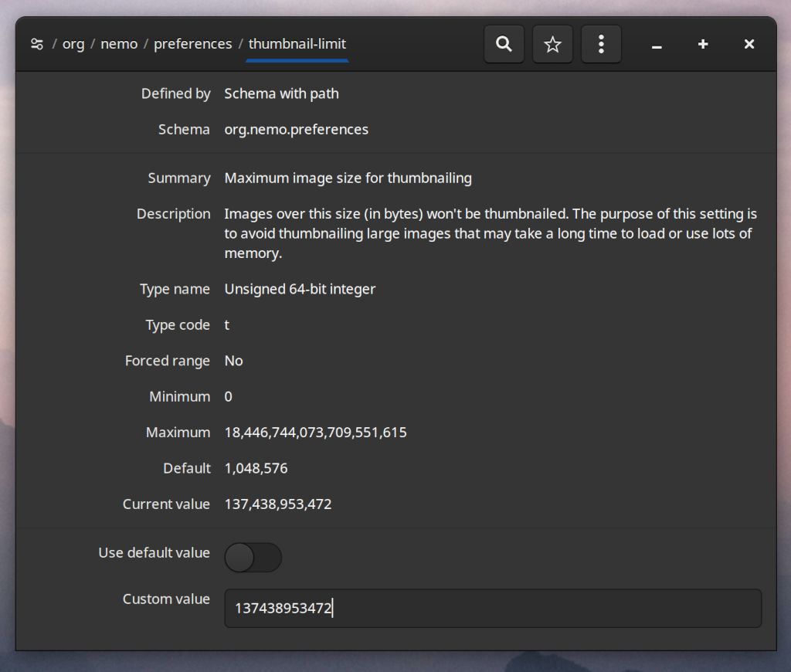Navigate to the nemo path segment
The width and height of the screenshot is (791, 672).
(x=119, y=44)
